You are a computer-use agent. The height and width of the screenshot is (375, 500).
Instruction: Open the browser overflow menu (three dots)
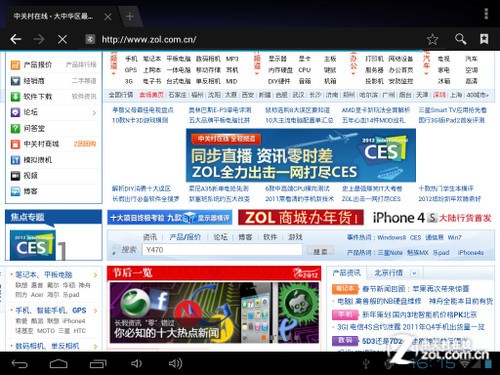[x=486, y=14]
